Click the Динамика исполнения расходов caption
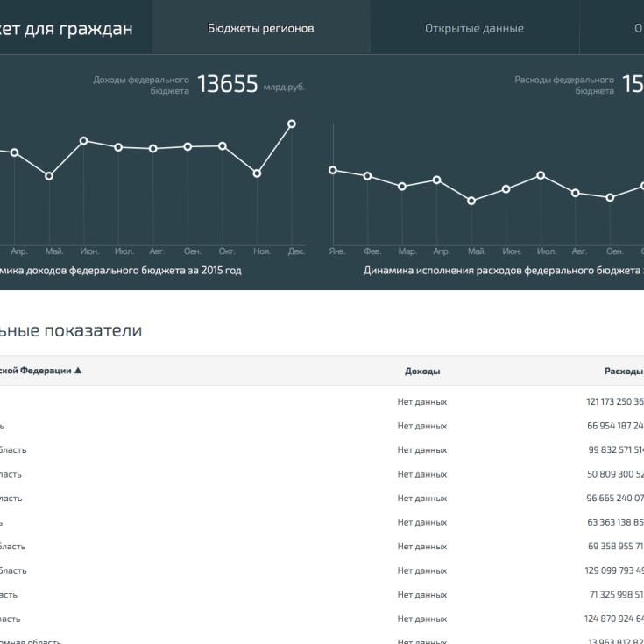The image size is (644, 644). tap(504, 270)
